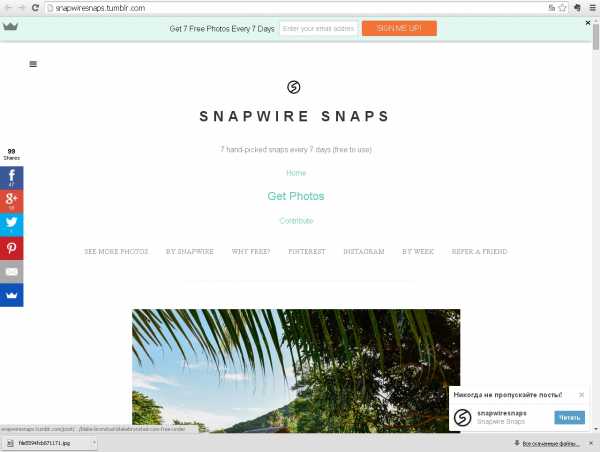The image size is (600, 452).
Task: Close the top signup banner
Action: tap(588, 23)
